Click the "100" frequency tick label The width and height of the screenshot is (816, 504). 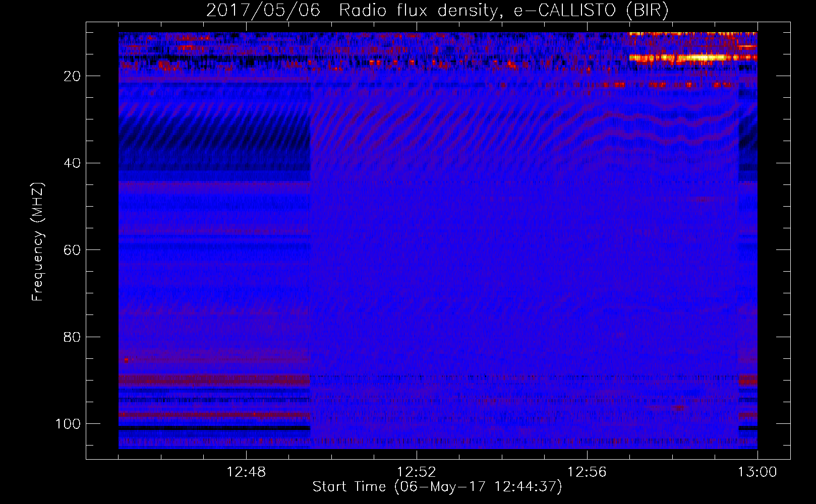click(68, 424)
